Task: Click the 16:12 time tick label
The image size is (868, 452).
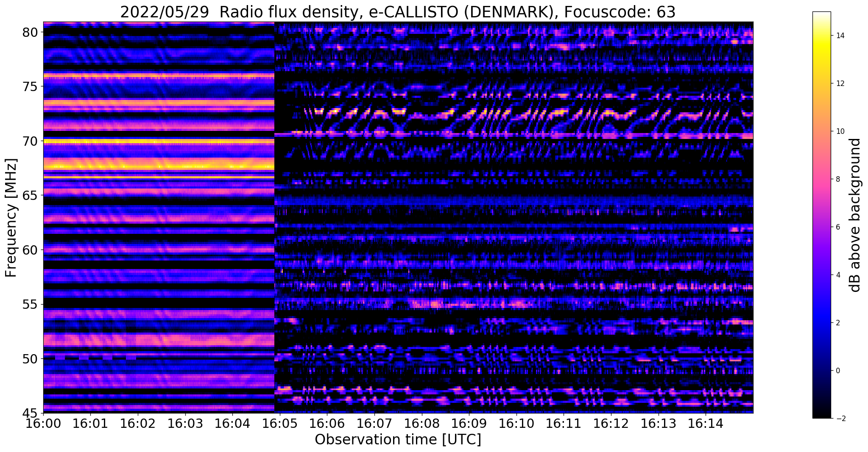Action: 611,423
